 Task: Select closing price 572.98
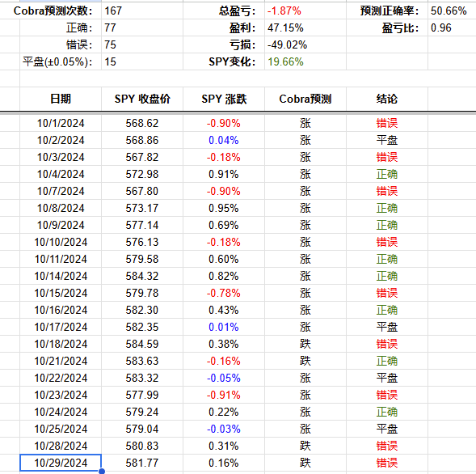point(142,175)
